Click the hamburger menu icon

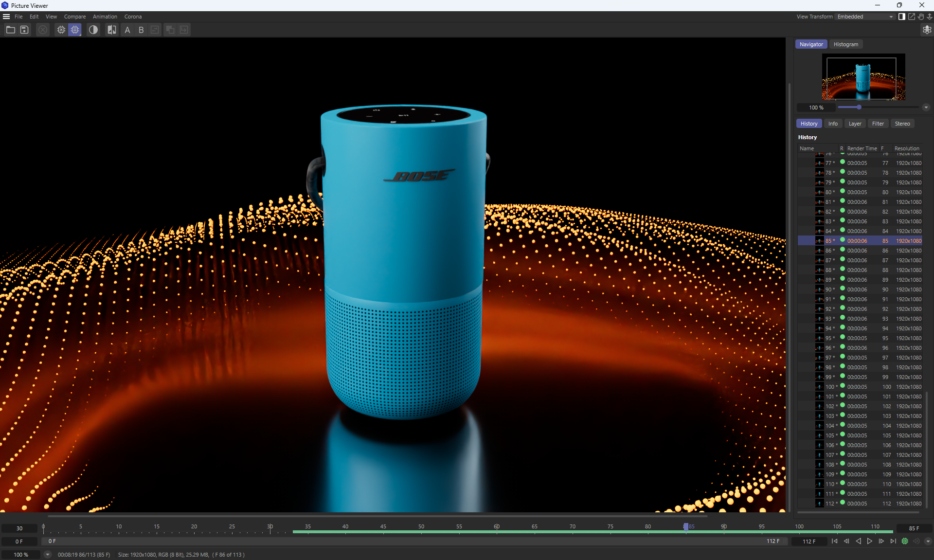pyautogui.click(x=6, y=17)
